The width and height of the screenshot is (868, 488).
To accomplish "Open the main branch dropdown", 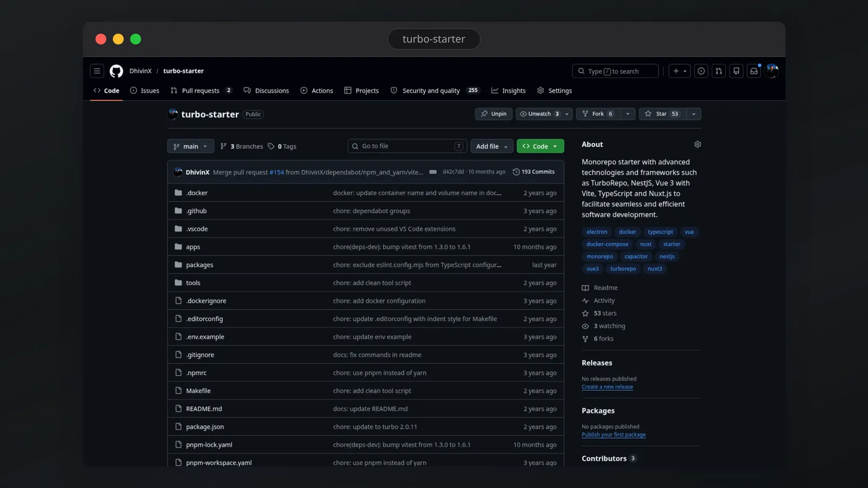I will [190, 146].
